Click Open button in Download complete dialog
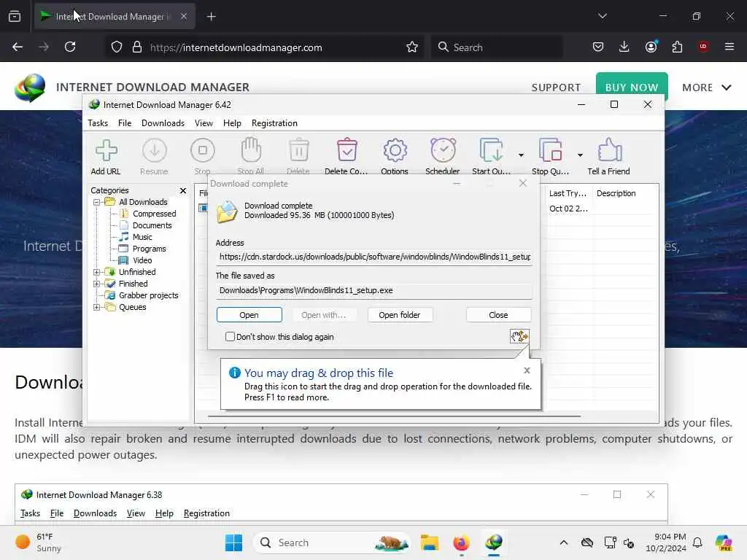The height and width of the screenshot is (560, 747). coord(249,315)
